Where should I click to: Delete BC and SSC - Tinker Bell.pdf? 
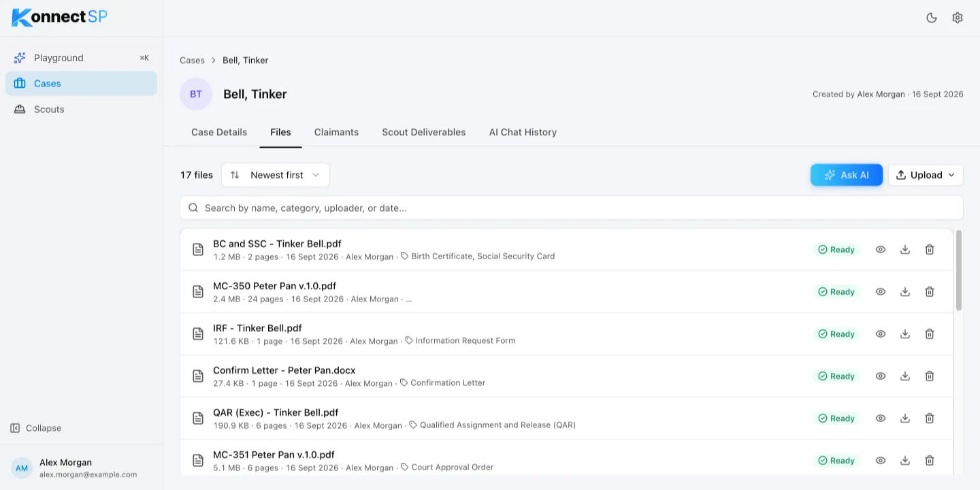click(x=930, y=250)
